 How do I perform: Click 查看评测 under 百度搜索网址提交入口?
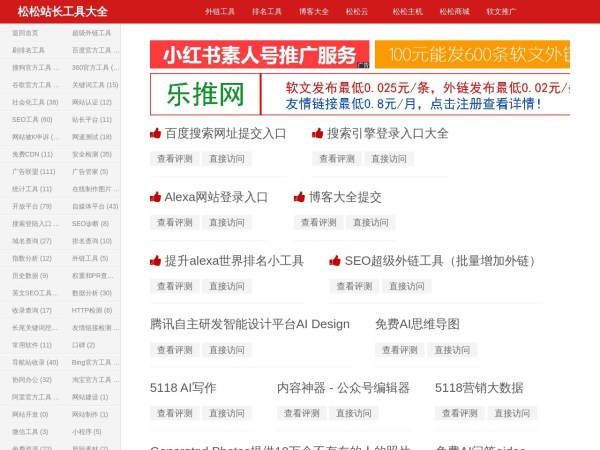point(175,159)
